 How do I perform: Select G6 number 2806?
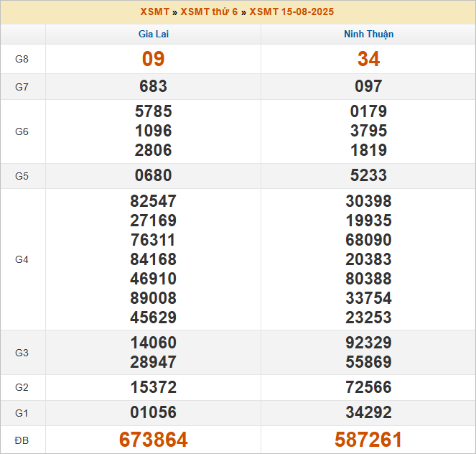pos(154,150)
